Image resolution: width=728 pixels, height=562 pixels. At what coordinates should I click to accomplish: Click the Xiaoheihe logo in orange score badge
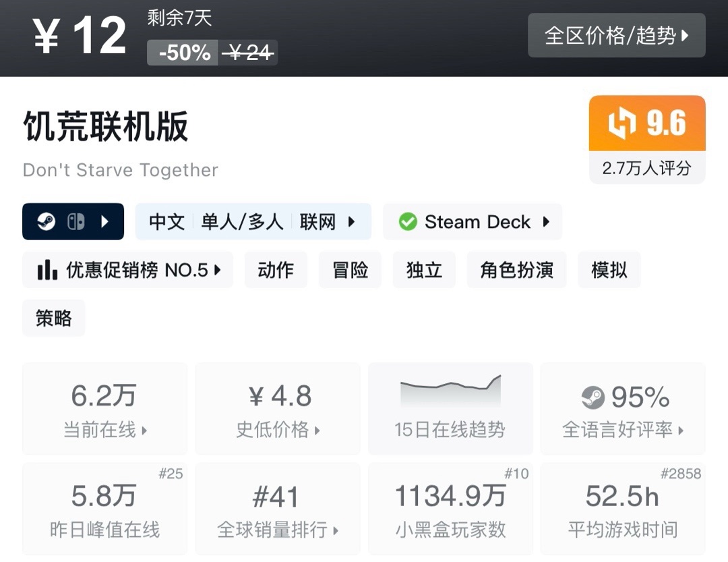(621, 124)
